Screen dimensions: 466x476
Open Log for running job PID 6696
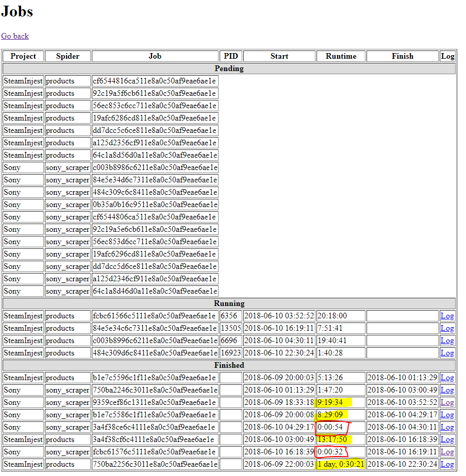click(x=447, y=341)
